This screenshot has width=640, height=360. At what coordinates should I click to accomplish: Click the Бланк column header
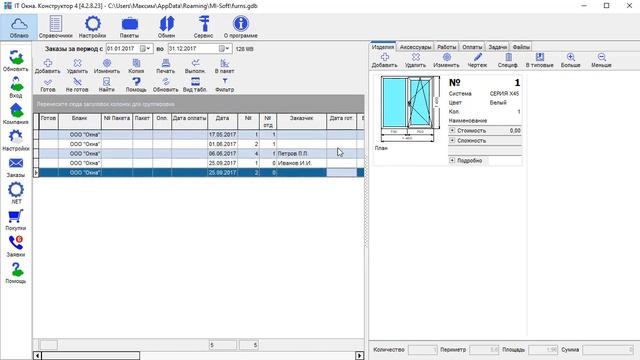(x=80, y=121)
